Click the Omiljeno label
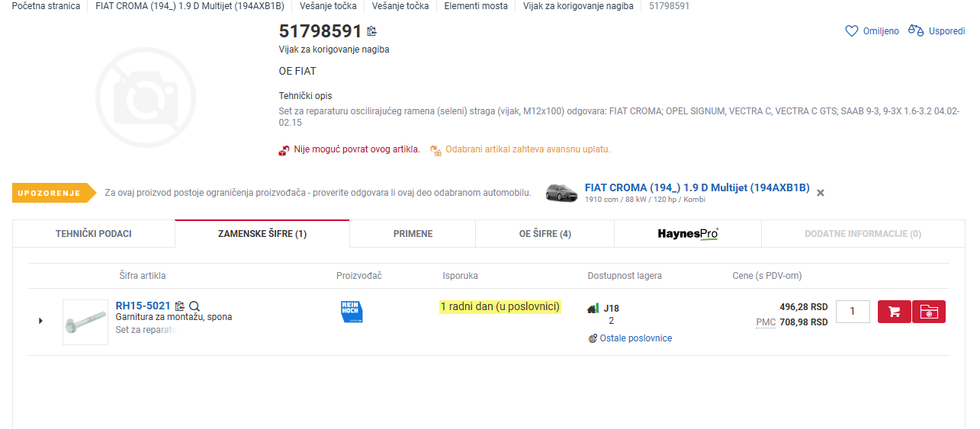 (x=881, y=31)
